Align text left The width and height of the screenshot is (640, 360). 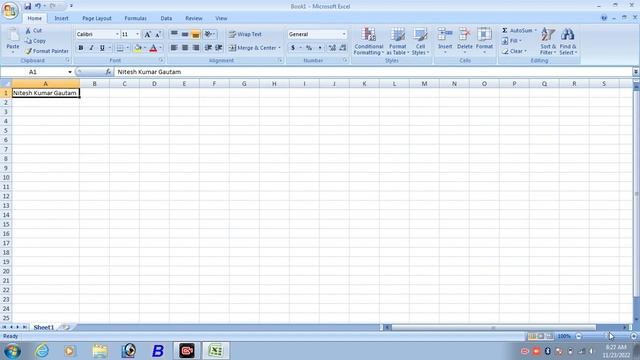[174, 48]
